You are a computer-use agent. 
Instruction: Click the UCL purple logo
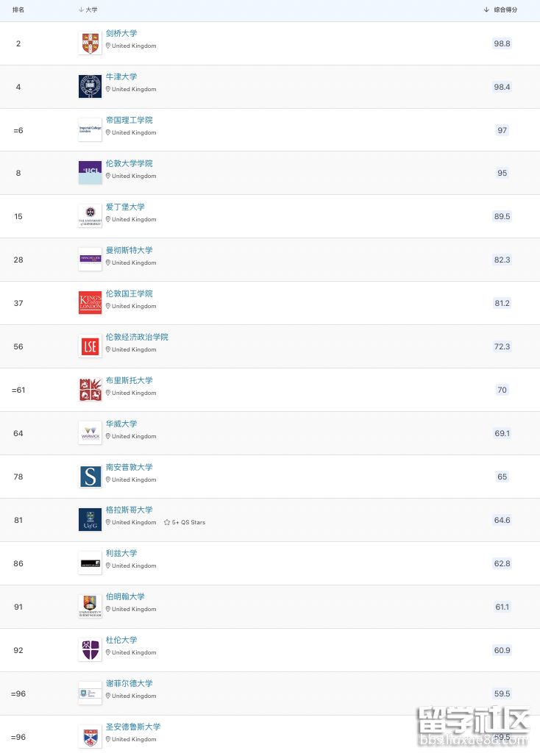[x=90, y=173]
